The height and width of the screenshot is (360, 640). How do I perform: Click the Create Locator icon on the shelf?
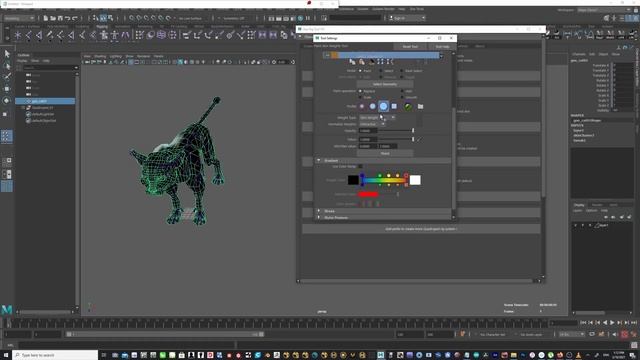18,36
